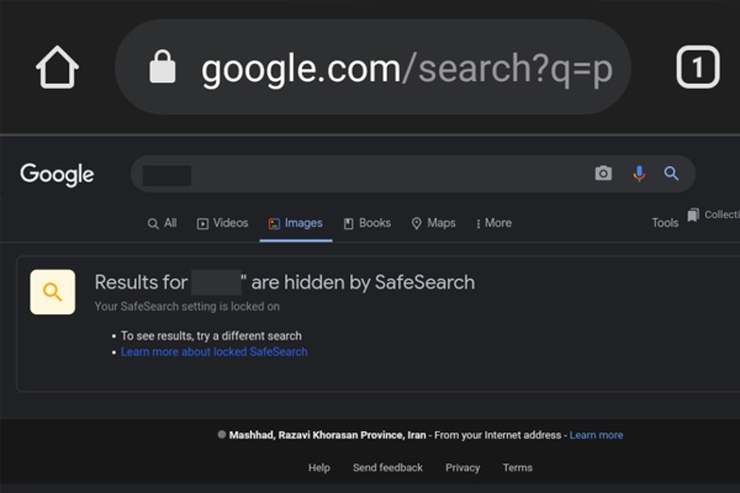
Task: Click the blue magnifier search button
Action: (x=671, y=174)
